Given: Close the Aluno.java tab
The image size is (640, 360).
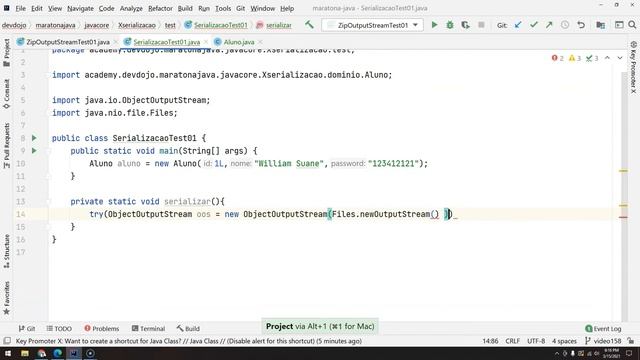Looking at the screenshot, I should click(260, 42).
